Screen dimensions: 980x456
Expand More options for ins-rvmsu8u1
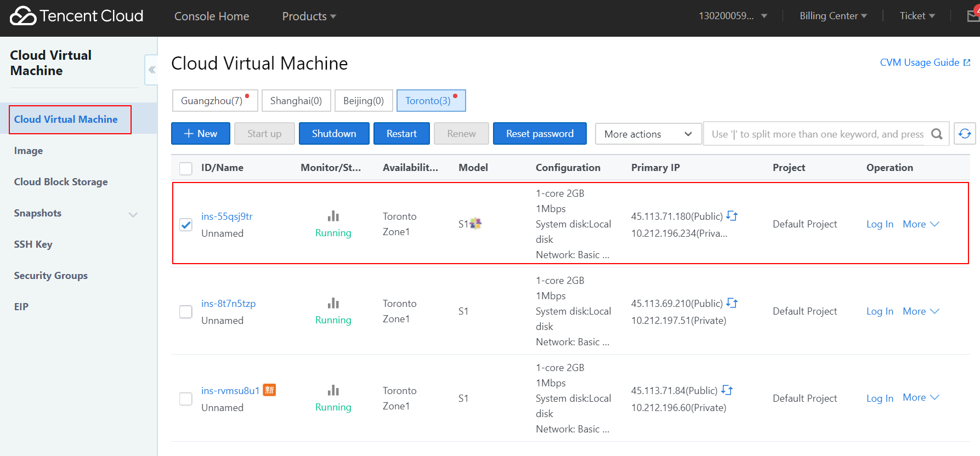pos(921,397)
